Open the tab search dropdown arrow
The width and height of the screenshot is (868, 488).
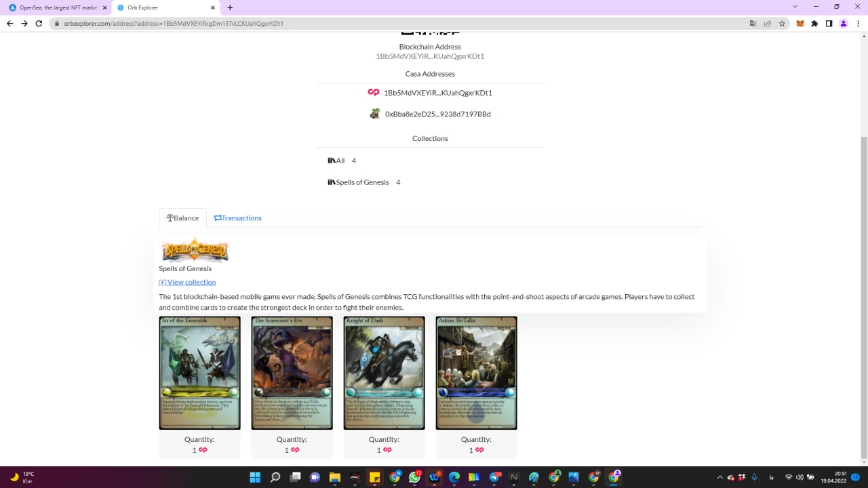795,7
